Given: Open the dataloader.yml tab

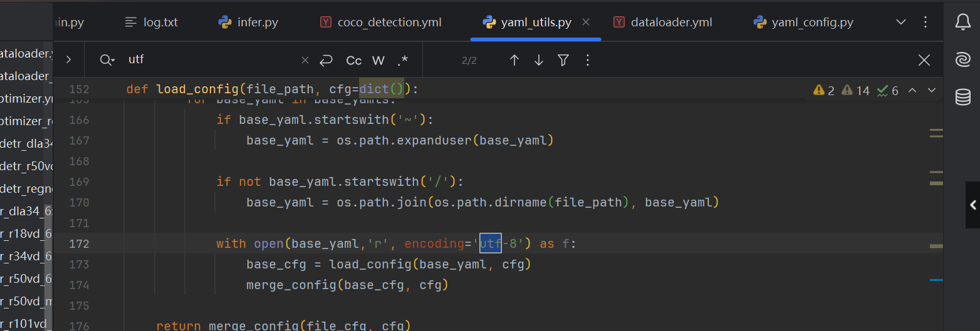Looking at the screenshot, I should (x=662, y=23).
